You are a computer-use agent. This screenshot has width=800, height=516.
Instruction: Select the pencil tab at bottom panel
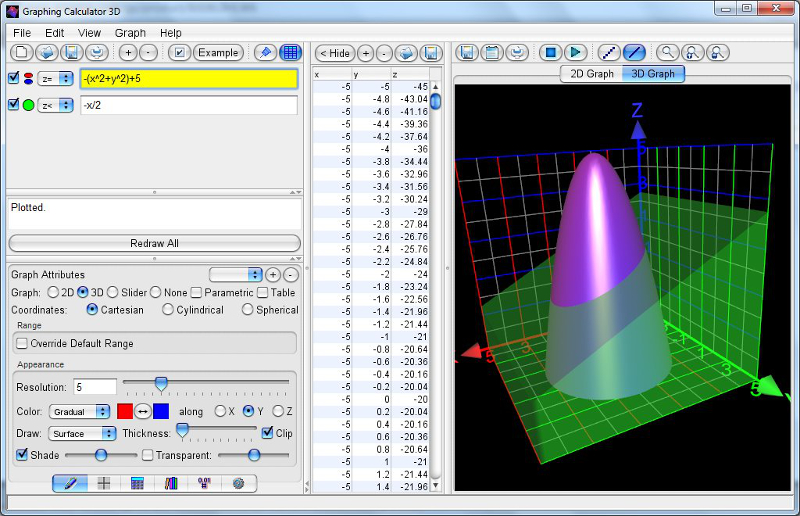tap(70, 483)
